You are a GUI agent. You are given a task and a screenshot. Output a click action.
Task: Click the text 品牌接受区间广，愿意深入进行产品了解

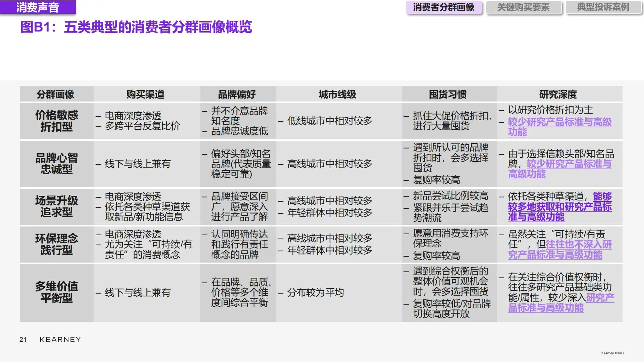point(239,207)
